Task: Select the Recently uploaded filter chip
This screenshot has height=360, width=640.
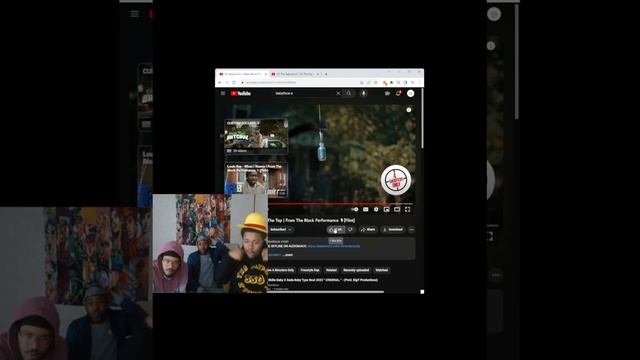Action: point(356,270)
